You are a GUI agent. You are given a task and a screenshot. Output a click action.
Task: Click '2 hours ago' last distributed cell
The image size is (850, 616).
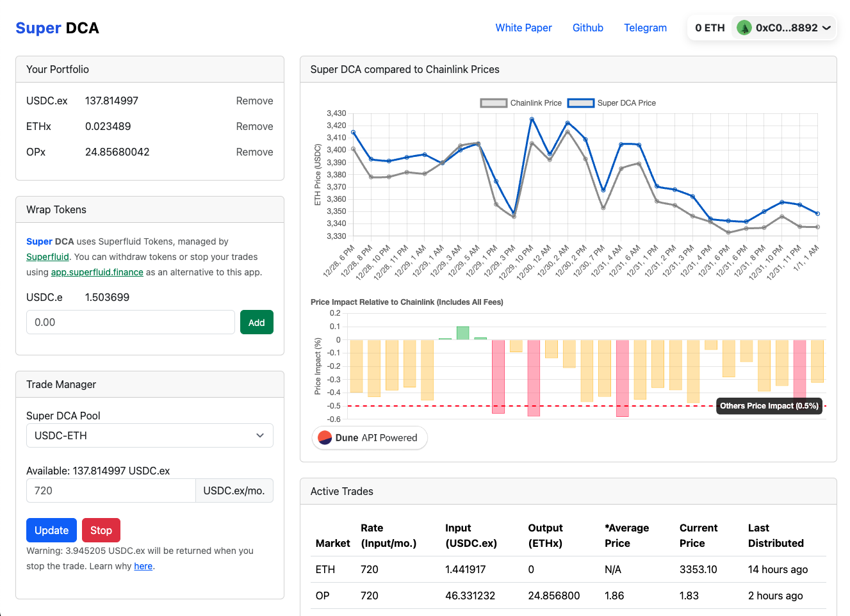tap(775, 596)
